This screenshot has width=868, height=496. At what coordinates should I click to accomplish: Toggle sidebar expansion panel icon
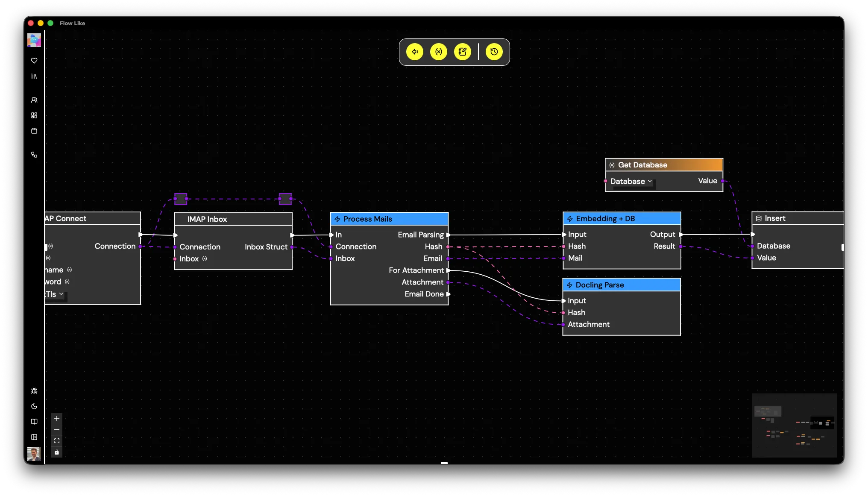pos(34,437)
